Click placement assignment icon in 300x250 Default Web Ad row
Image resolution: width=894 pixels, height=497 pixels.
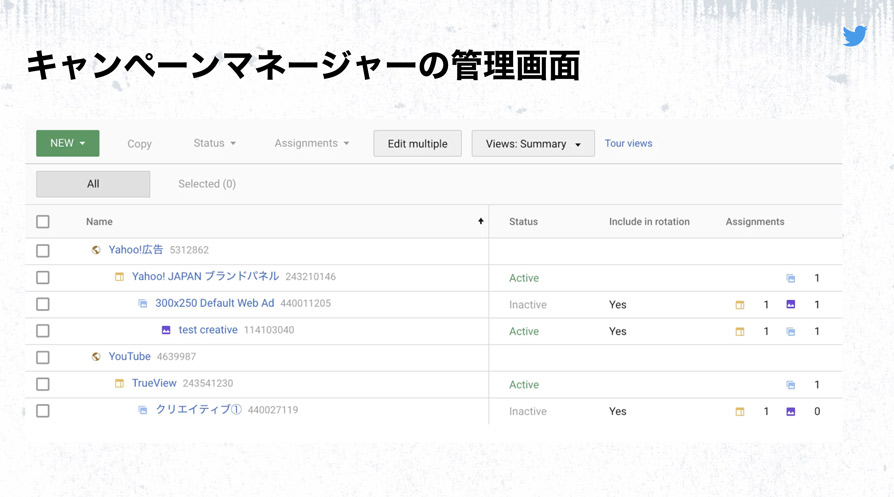tap(739, 305)
